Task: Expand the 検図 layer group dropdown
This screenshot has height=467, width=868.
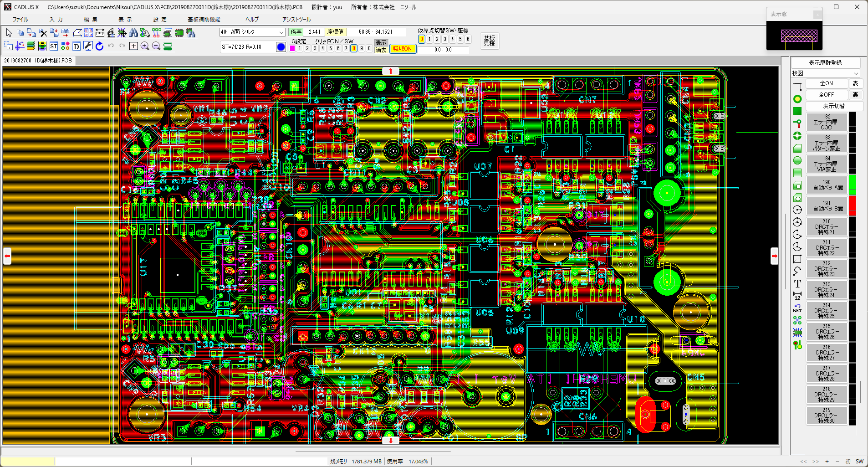Action: point(856,73)
